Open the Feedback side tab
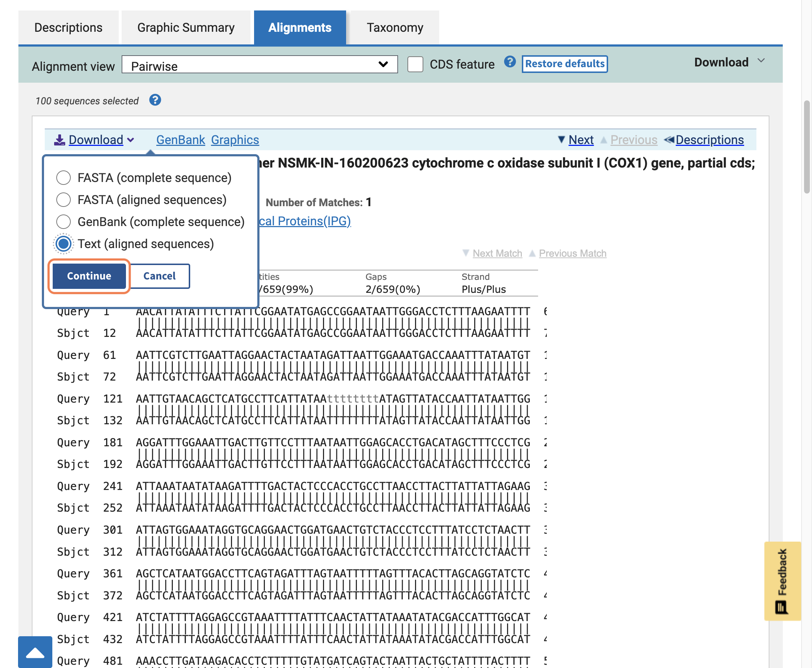The image size is (812, 668). point(782,581)
